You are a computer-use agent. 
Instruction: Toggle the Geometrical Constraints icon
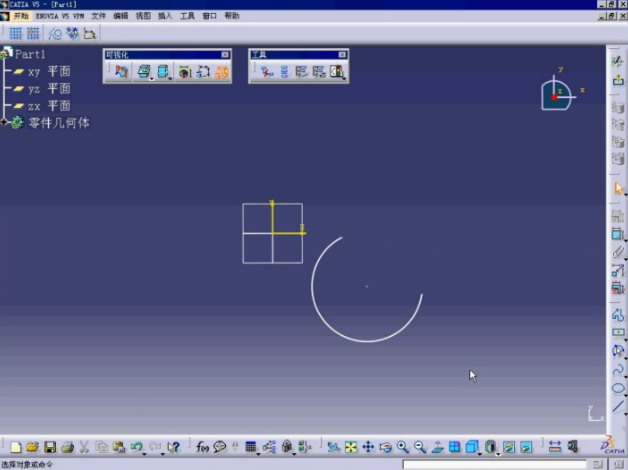point(72,34)
